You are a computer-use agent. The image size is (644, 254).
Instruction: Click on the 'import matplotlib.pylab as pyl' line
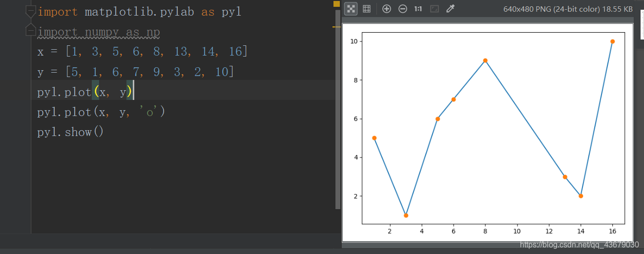139,12
